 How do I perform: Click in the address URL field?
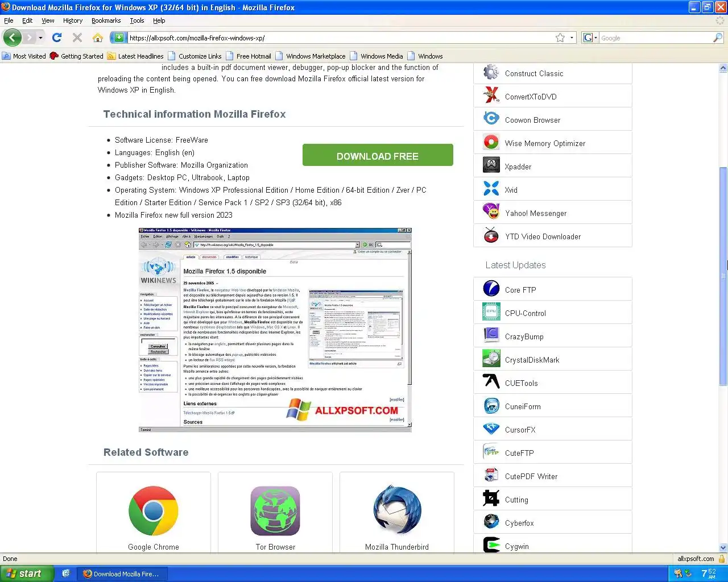coord(340,38)
